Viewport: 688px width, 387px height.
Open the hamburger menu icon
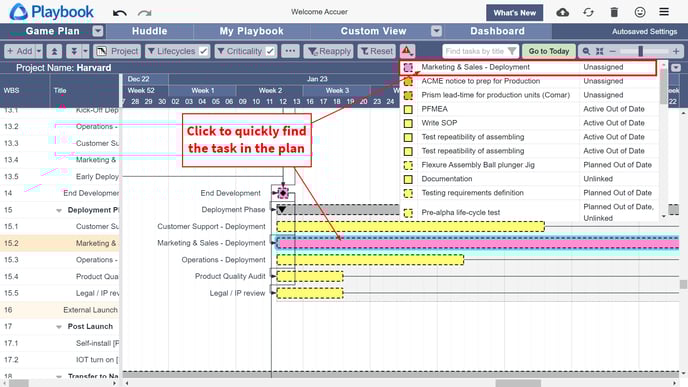(x=664, y=12)
